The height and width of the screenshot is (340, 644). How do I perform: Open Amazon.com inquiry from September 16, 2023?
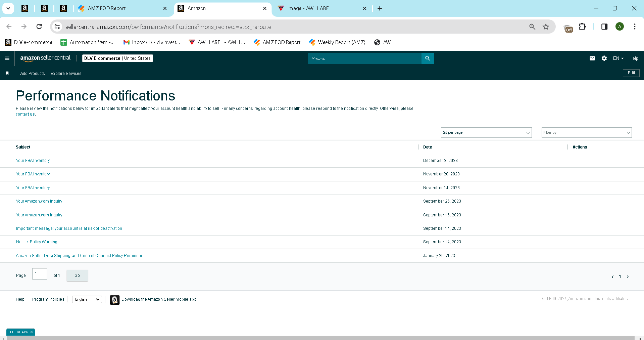(x=39, y=215)
